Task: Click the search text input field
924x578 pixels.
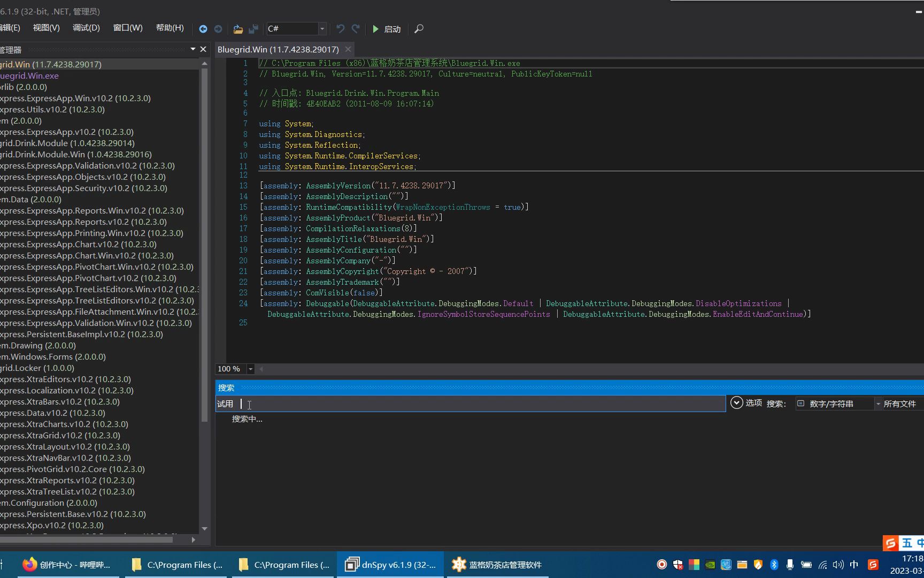Action: click(x=471, y=404)
